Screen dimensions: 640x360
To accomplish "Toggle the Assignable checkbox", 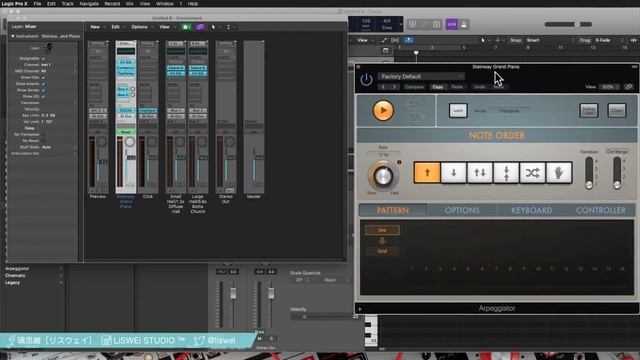I will pyautogui.click(x=43, y=58).
